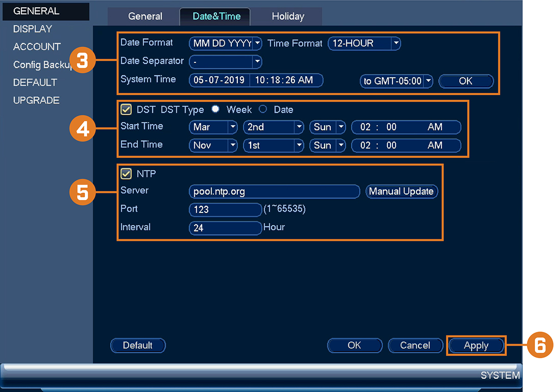Click the Hour unit label beside Interval
Screen dimensions: 554x392
click(274, 227)
